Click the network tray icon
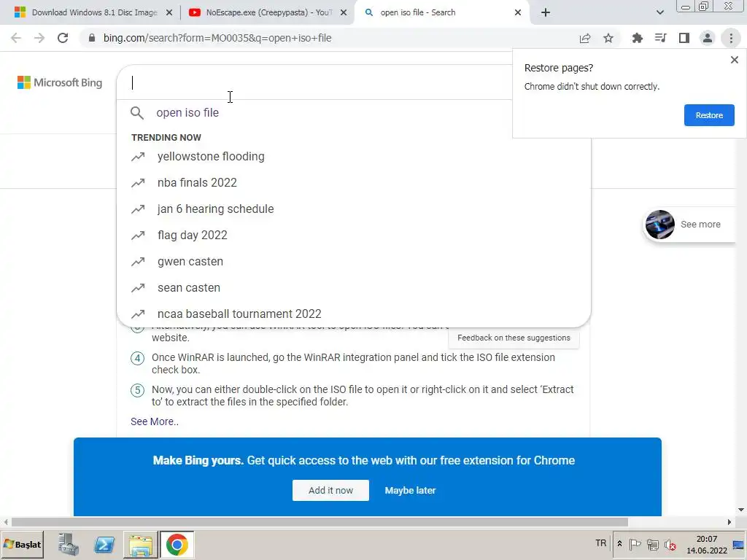 click(652, 544)
